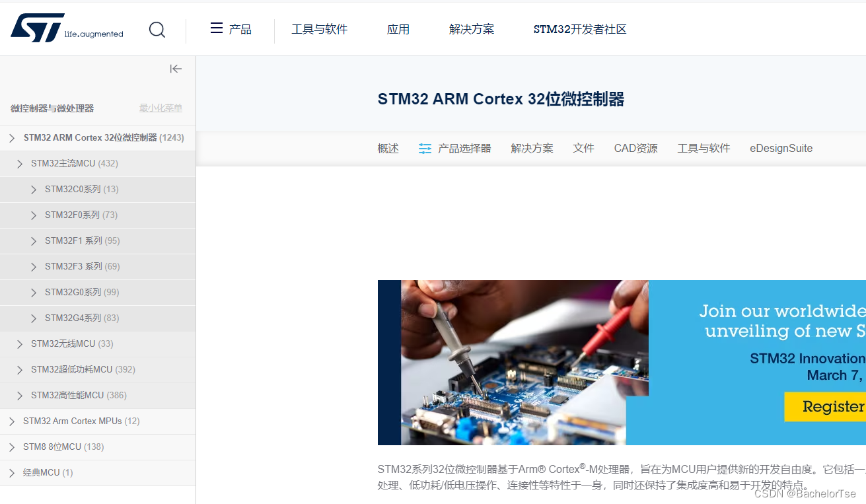Select STM32无线MCU (33) entry

tap(72, 343)
